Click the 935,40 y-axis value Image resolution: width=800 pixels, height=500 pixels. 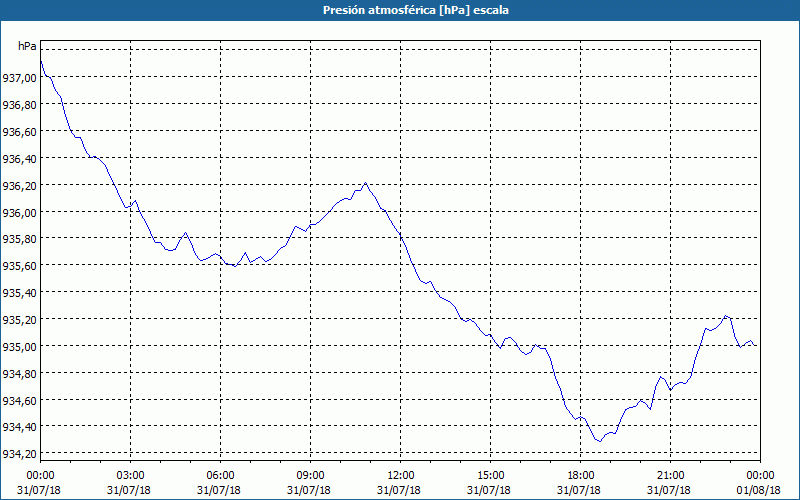click(x=19, y=293)
